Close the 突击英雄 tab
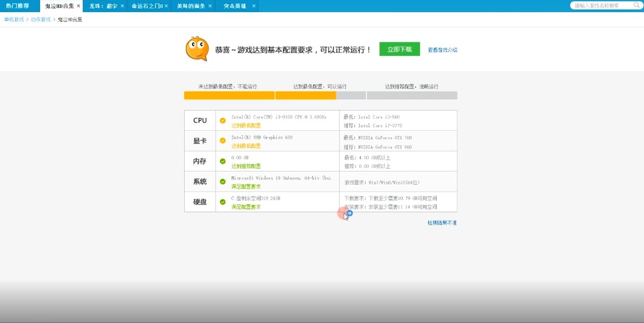The height and width of the screenshot is (323, 644). 253,6
